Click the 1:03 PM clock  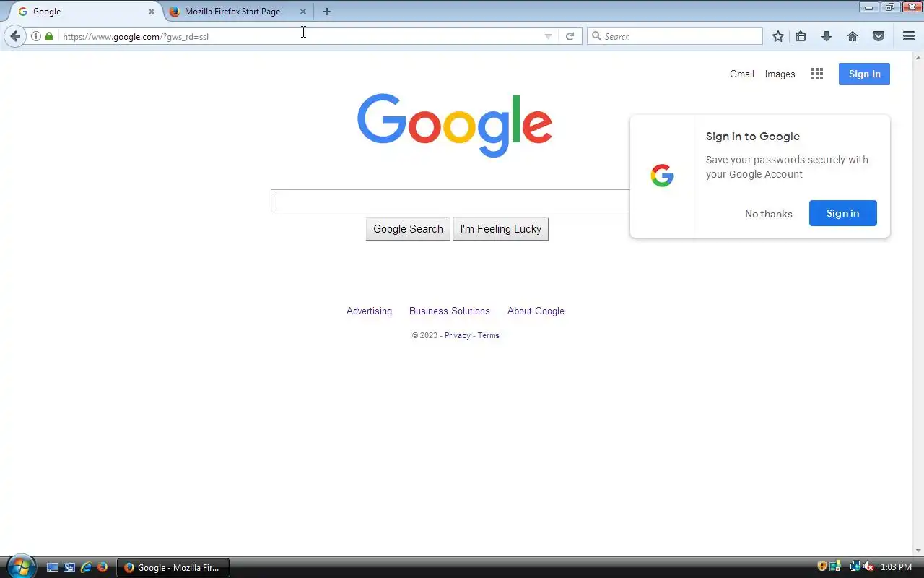(897, 567)
